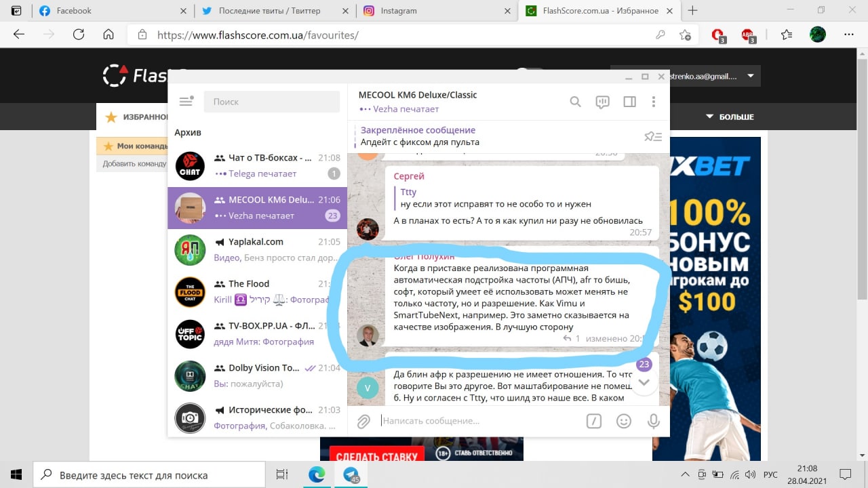Open red Opera-style extension icon
Screen dimensions: 868x488
click(718, 35)
